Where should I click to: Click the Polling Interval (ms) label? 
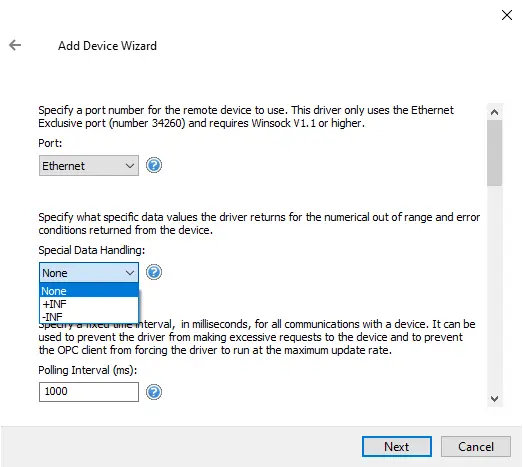(x=88, y=370)
